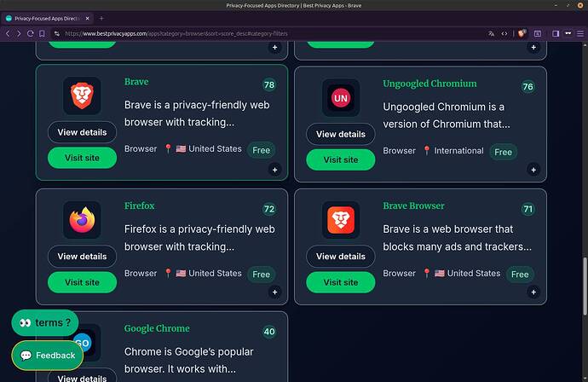The width and height of the screenshot is (588, 382).
Task: Open the Brave title link
Action: [x=136, y=81]
